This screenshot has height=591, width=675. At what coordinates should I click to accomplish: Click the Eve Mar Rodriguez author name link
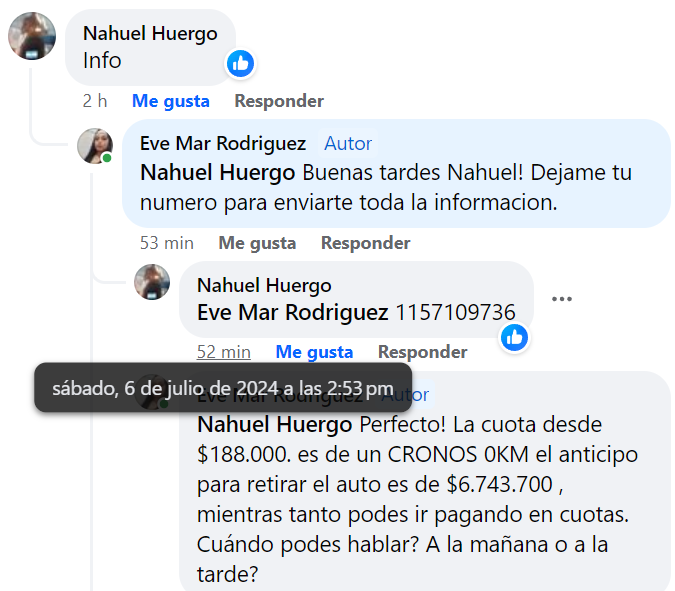click(223, 143)
